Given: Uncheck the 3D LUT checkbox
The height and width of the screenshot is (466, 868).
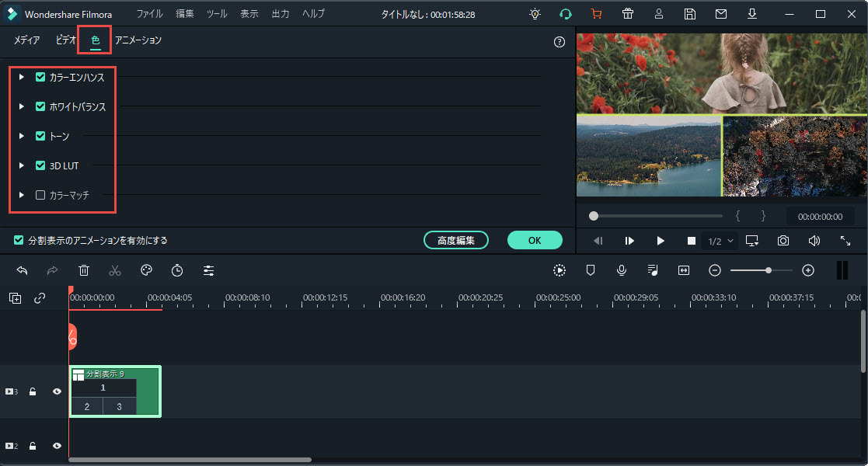Looking at the screenshot, I should [40, 165].
